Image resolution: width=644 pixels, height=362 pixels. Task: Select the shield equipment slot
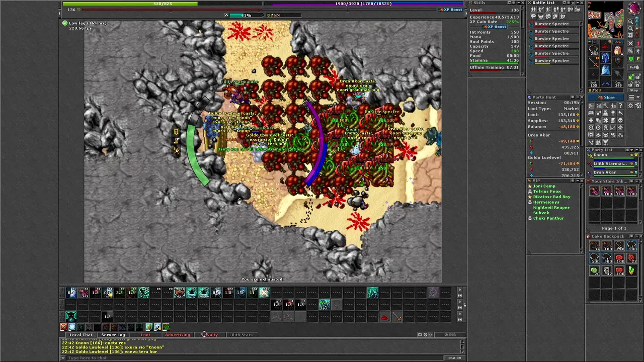(617, 62)
